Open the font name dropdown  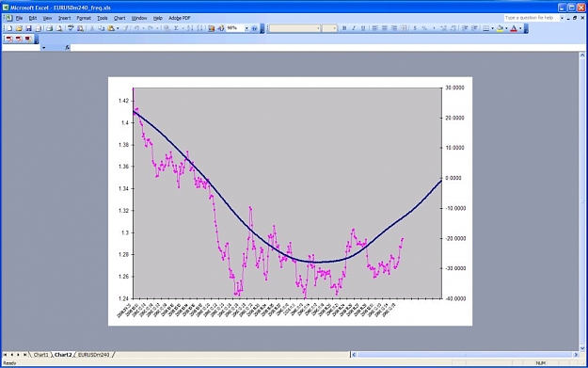[318, 28]
